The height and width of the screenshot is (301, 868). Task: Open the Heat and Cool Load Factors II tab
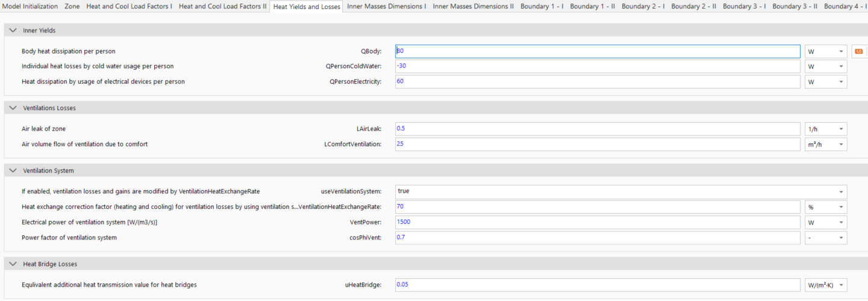[223, 6]
